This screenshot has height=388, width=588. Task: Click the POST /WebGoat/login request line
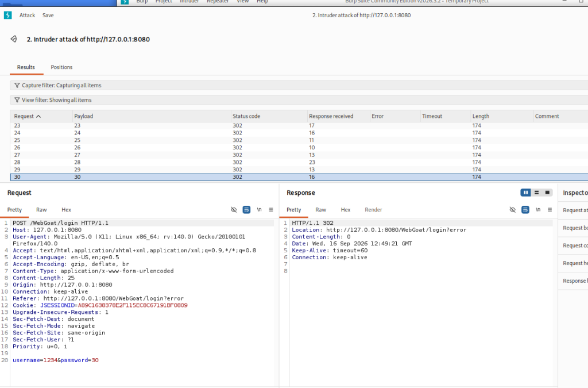(x=60, y=223)
